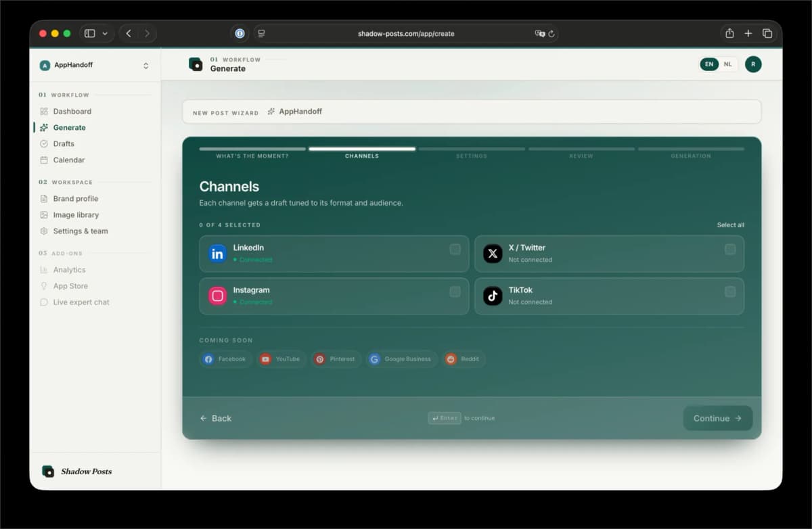This screenshot has width=812, height=529.
Task: Click Safari Share icon
Action: tap(729, 33)
